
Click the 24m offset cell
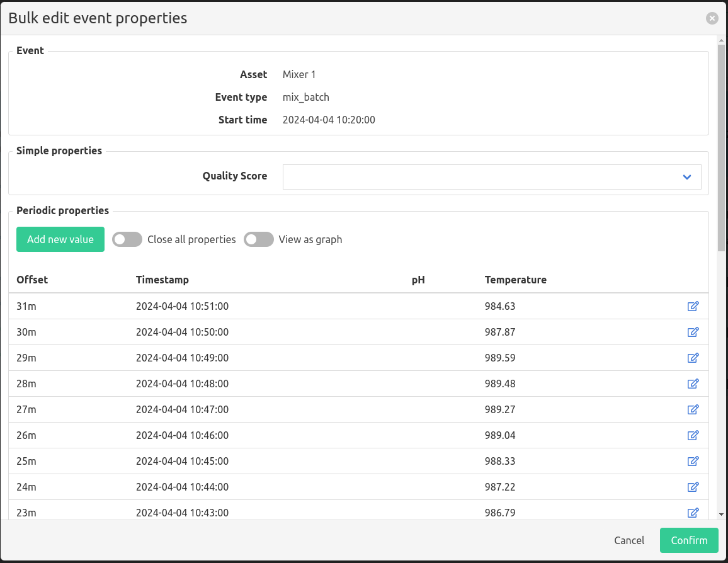26,487
